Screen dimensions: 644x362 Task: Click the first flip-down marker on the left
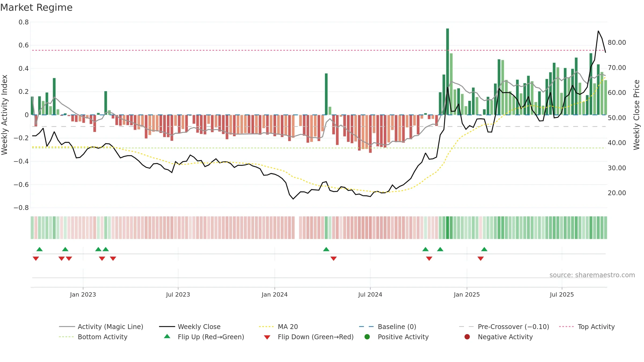click(36, 258)
